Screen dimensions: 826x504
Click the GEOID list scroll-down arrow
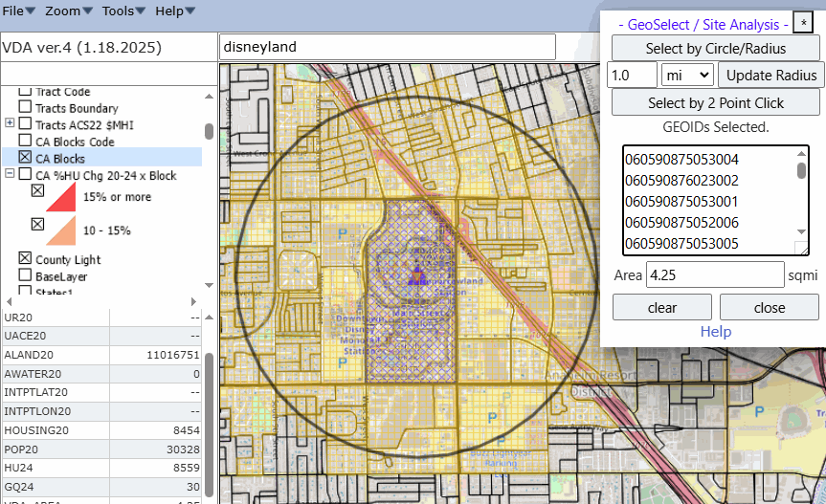(802, 232)
